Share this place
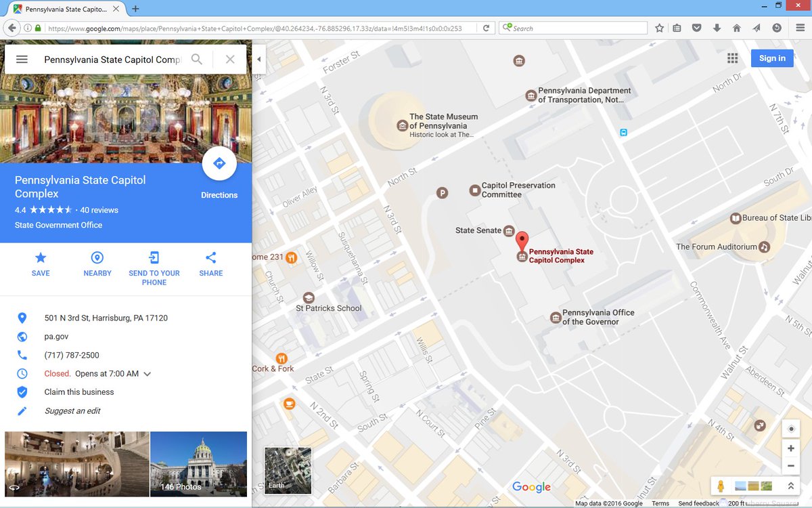The height and width of the screenshot is (508, 812). [211, 257]
